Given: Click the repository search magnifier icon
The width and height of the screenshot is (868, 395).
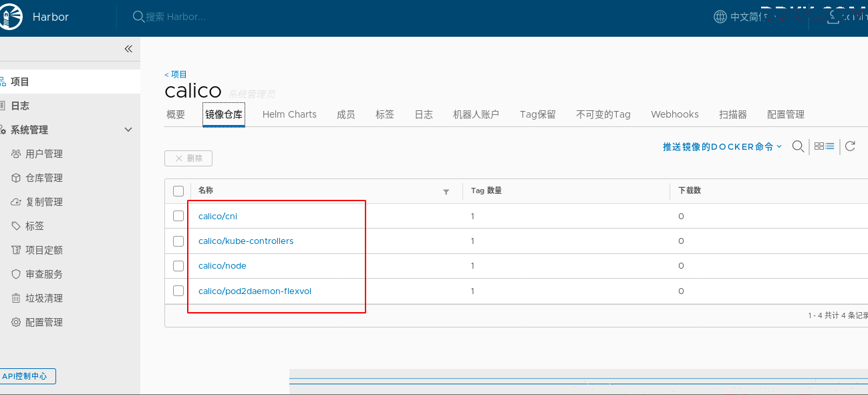Looking at the screenshot, I should [x=798, y=146].
